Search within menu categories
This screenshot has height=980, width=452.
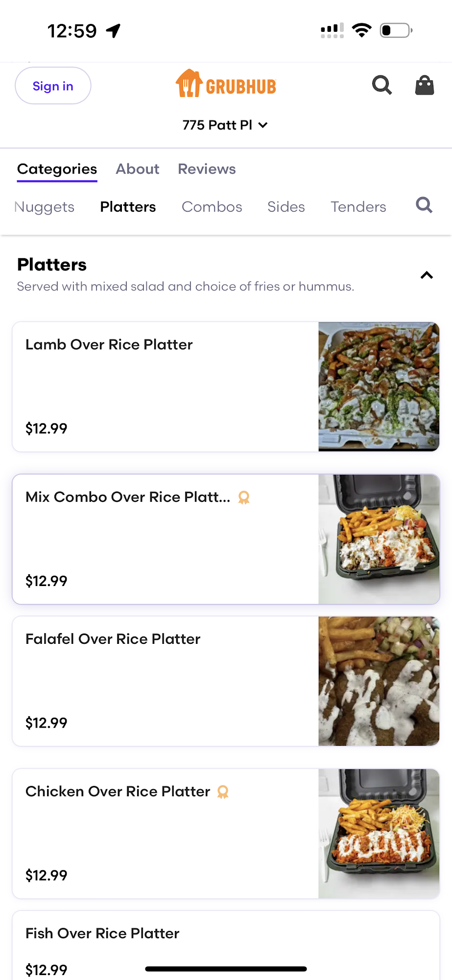click(x=424, y=205)
